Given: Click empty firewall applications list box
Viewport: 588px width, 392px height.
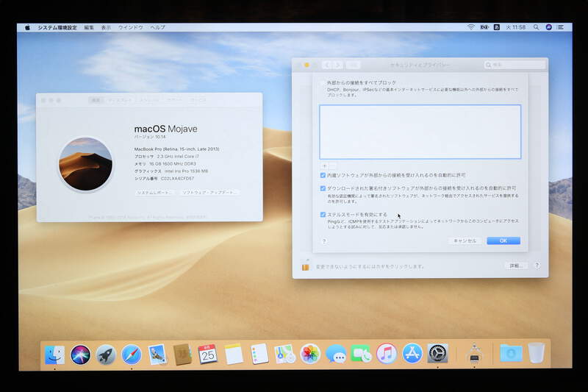Looking at the screenshot, I should click(420, 132).
